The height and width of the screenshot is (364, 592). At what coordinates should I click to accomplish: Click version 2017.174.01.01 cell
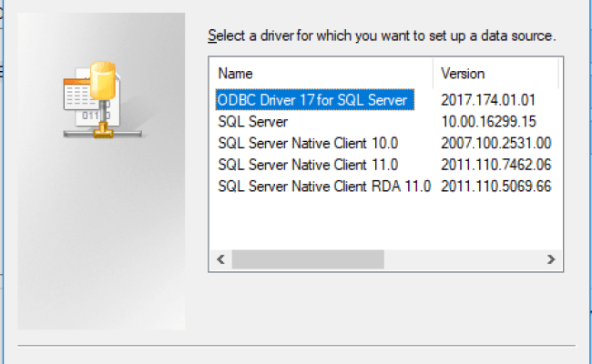click(x=488, y=100)
